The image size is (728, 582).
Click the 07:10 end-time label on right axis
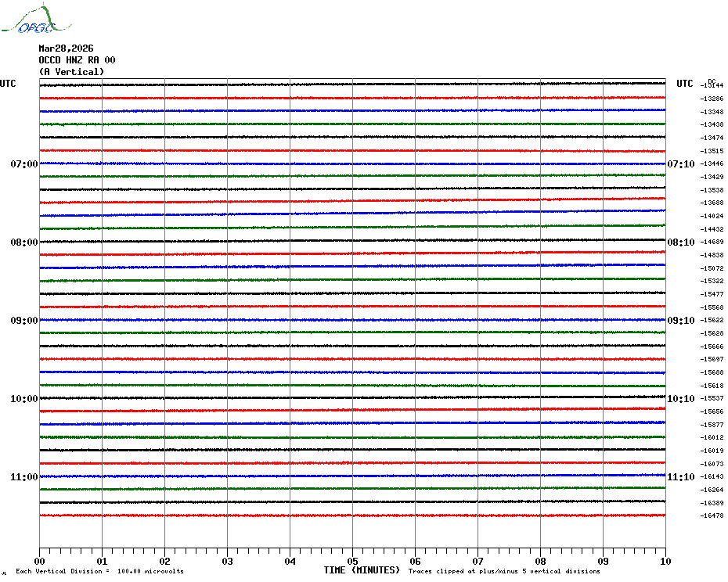679,164
